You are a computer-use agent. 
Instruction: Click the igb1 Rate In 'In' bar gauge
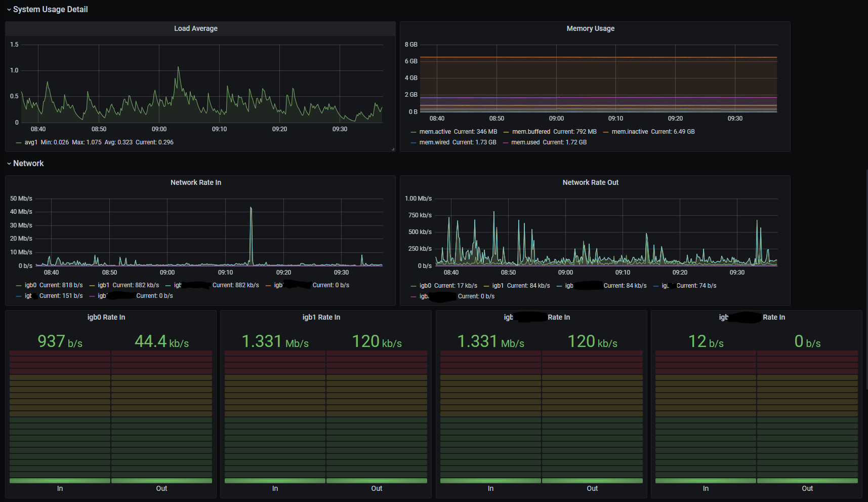click(275, 416)
